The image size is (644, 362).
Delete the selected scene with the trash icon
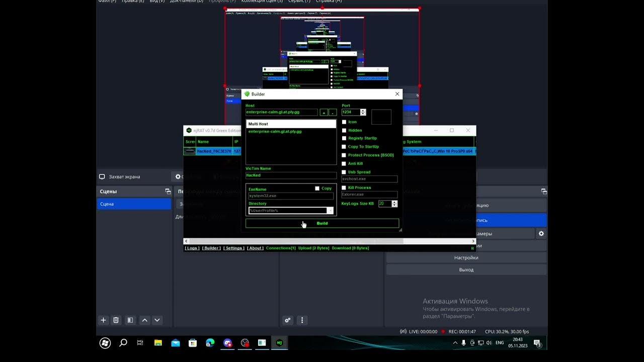[x=116, y=320]
